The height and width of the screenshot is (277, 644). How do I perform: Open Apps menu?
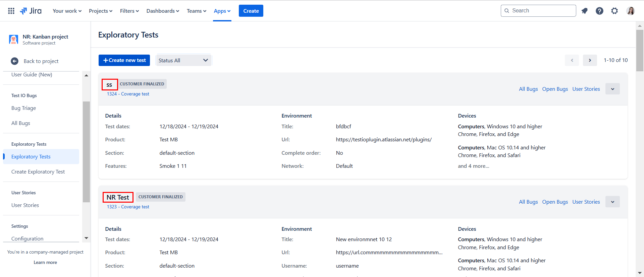click(222, 11)
